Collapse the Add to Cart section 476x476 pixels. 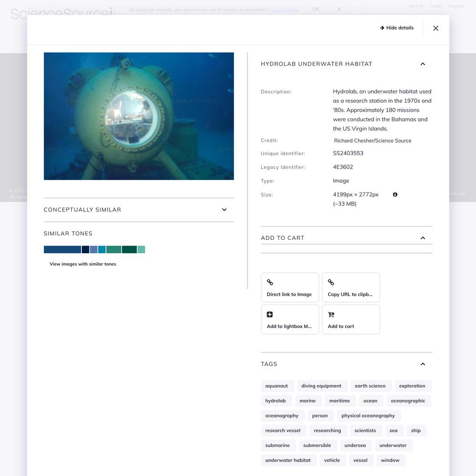coord(423,238)
